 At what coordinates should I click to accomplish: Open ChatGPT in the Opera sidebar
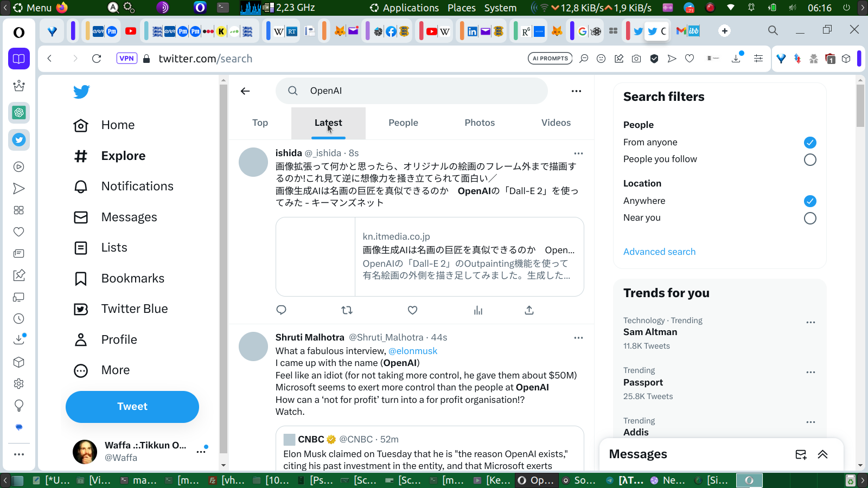(x=19, y=113)
